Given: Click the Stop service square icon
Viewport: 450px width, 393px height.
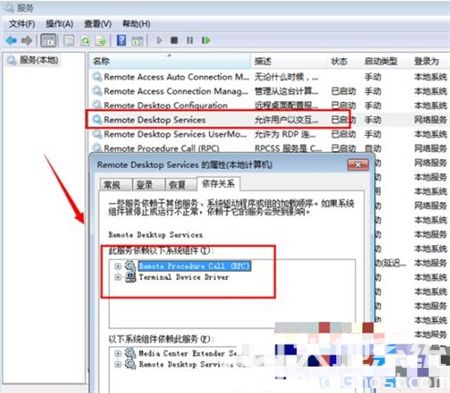Looking at the screenshot, I should tap(174, 40).
